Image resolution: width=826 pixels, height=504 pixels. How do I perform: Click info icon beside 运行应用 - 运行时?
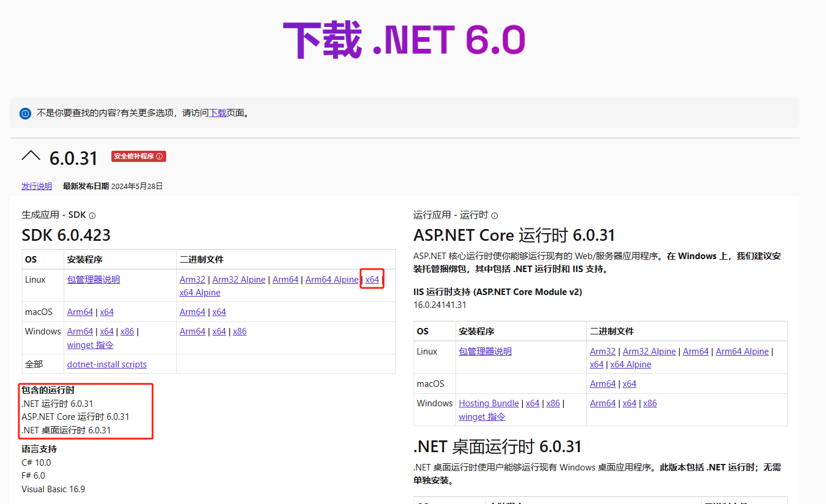pyautogui.click(x=494, y=215)
